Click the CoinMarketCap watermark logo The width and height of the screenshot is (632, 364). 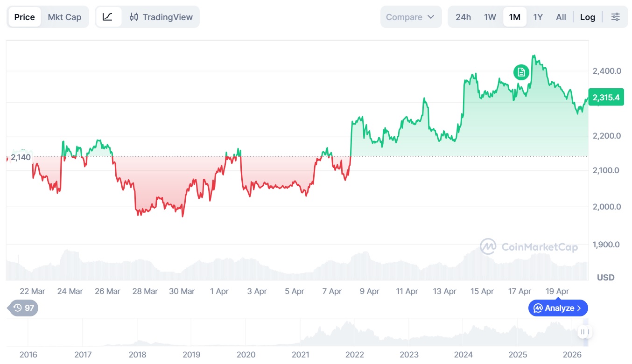[529, 247]
